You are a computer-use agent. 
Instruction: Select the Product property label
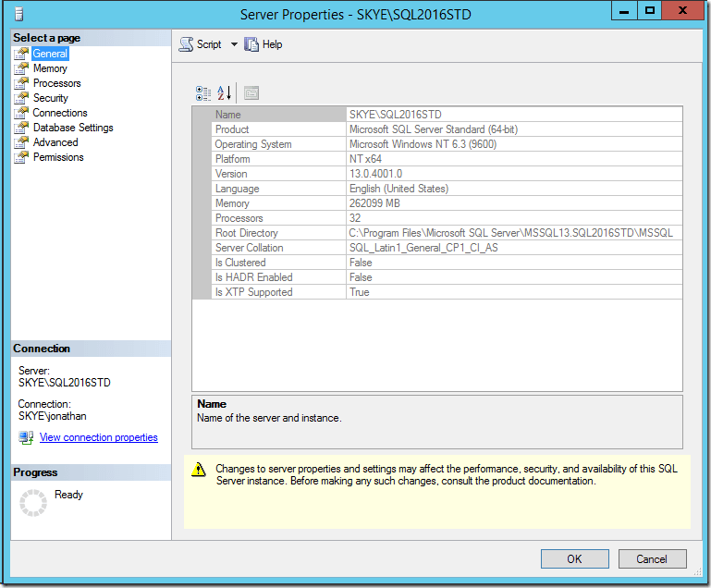coord(232,129)
